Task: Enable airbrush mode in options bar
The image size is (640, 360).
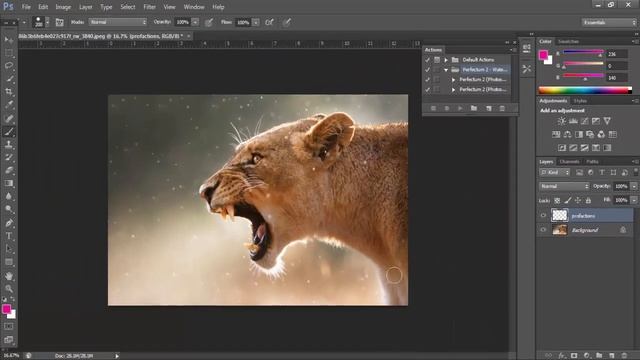Action: [x=269, y=22]
